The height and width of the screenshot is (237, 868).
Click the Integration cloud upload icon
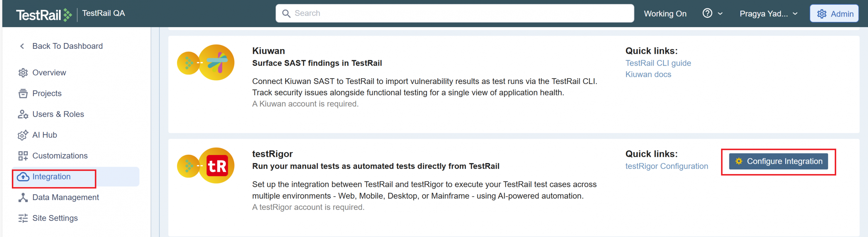[x=23, y=177]
